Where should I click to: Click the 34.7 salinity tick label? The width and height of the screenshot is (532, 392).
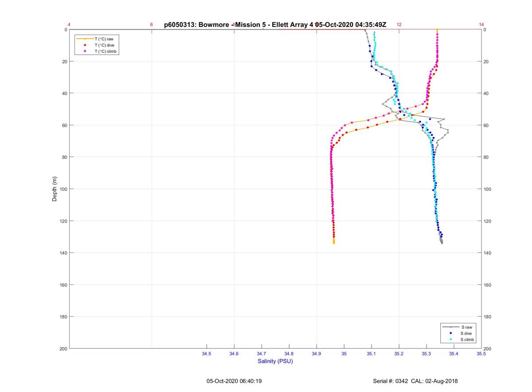[x=262, y=353]
